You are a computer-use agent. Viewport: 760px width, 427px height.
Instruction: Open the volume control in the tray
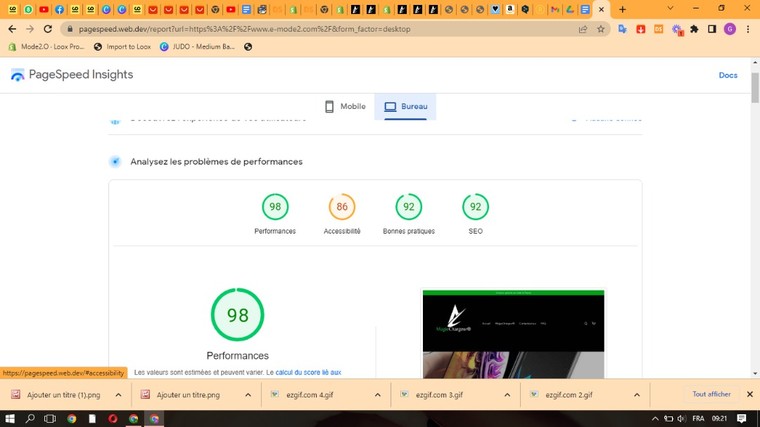681,419
